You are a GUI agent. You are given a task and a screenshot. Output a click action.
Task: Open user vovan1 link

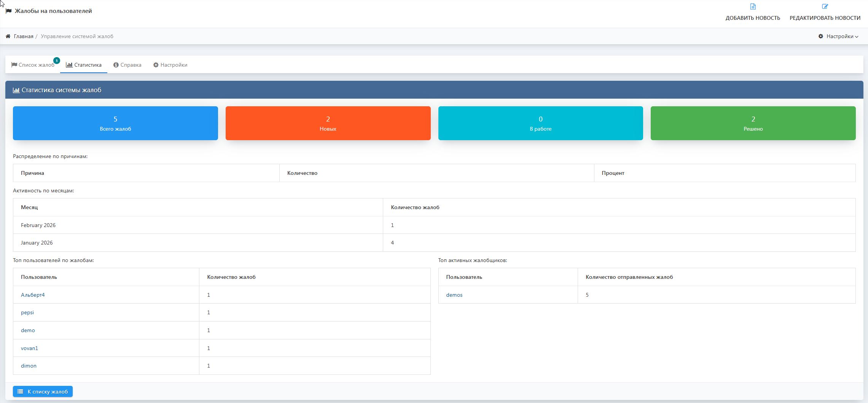(x=29, y=348)
